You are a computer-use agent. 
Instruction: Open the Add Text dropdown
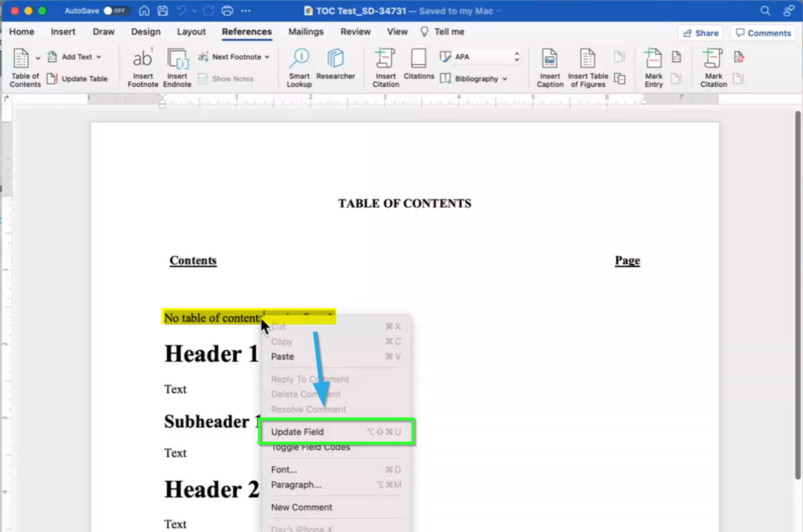pyautogui.click(x=98, y=57)
